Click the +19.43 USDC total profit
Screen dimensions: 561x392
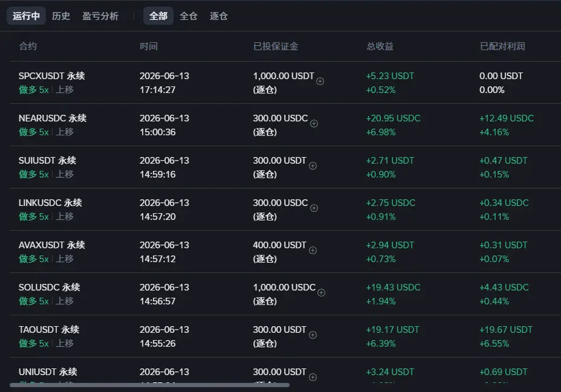pos(393,288)
